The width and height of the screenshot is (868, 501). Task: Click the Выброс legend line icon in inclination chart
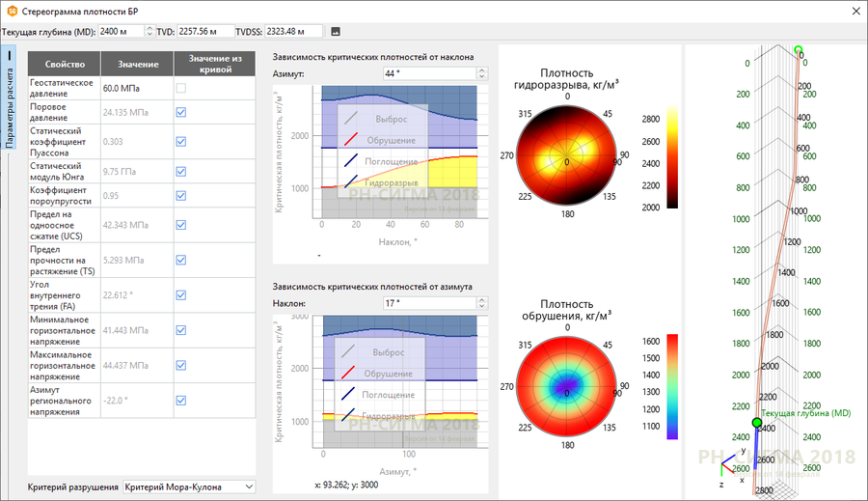tap(352, 118)
